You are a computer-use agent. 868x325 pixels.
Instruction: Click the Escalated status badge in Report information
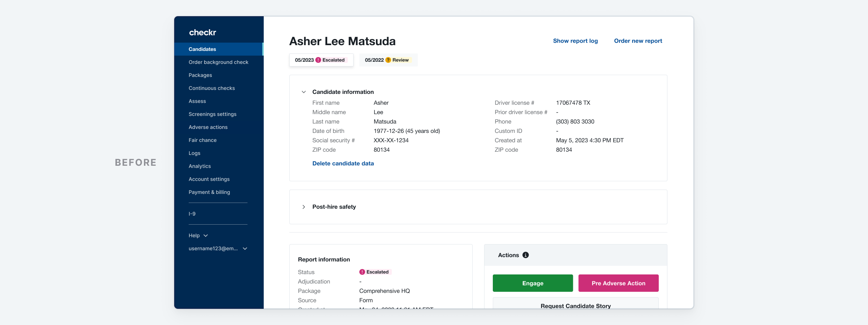(375, 272)
